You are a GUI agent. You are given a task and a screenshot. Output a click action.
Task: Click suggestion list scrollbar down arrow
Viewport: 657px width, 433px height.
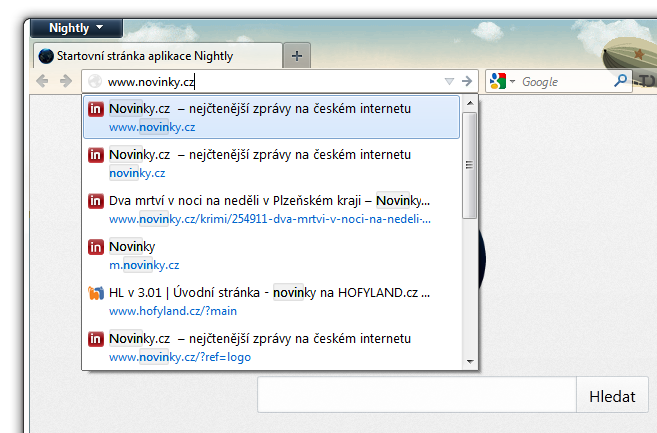[470, 361]
